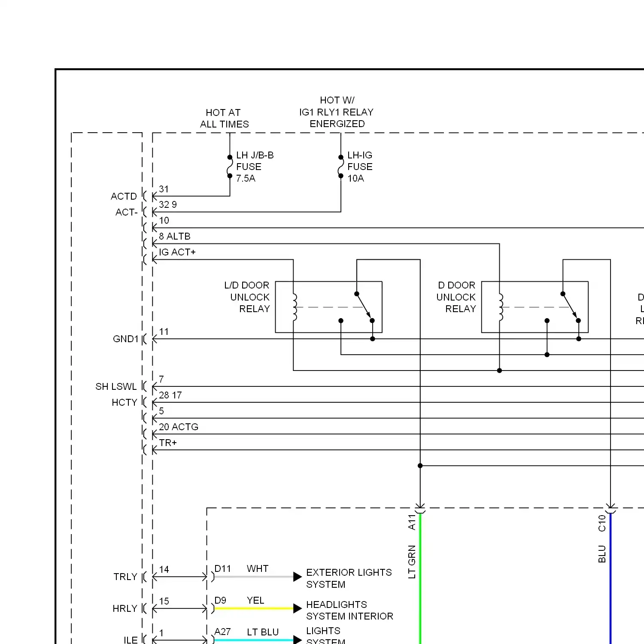Click the 28 17 pin label

[170, 395]
